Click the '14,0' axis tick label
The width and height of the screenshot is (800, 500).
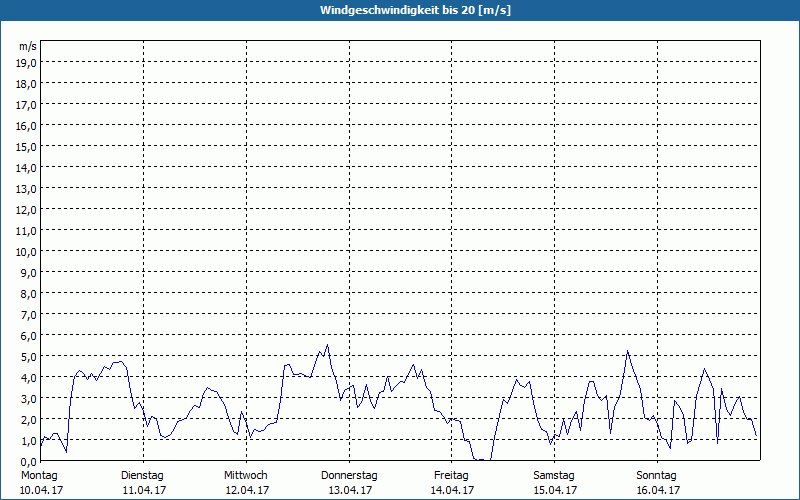coord(28,168)
